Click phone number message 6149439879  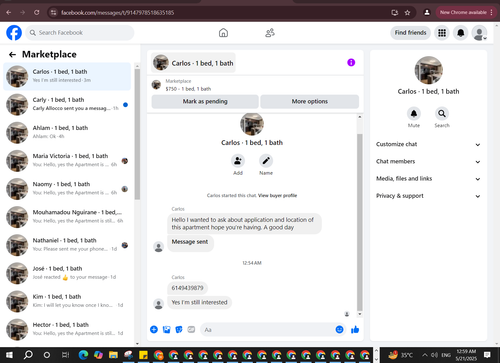(187, 288)
